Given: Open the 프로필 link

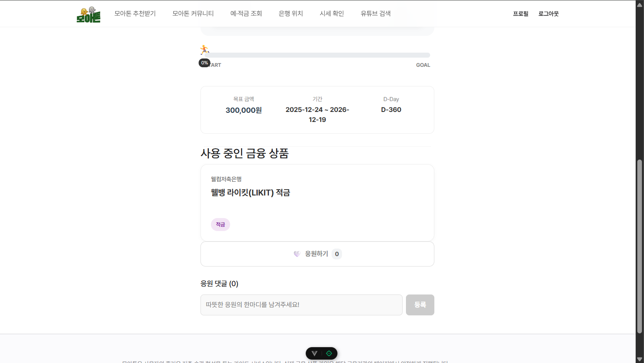Looking at the screenshot, I should click(x=520, y=14).
